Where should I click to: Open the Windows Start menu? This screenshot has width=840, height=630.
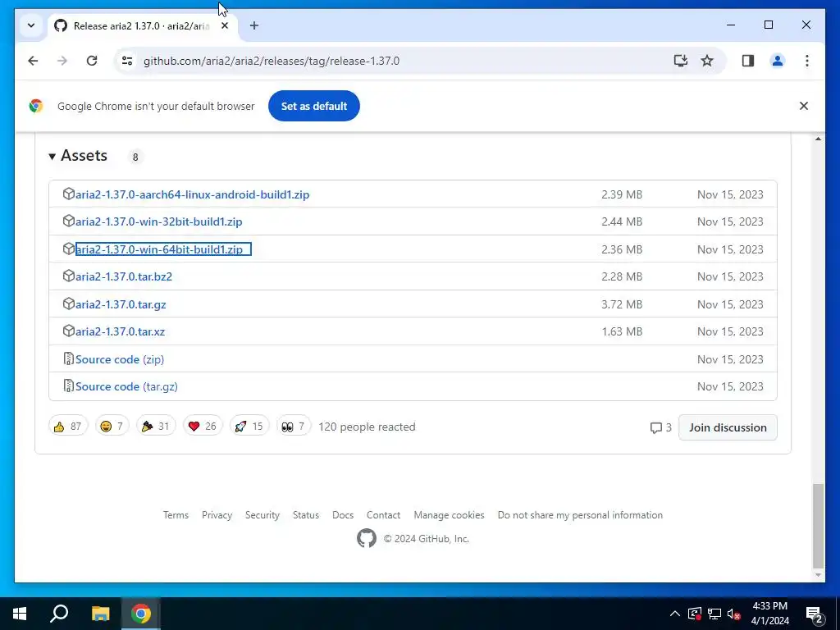[x=20, y=614]
